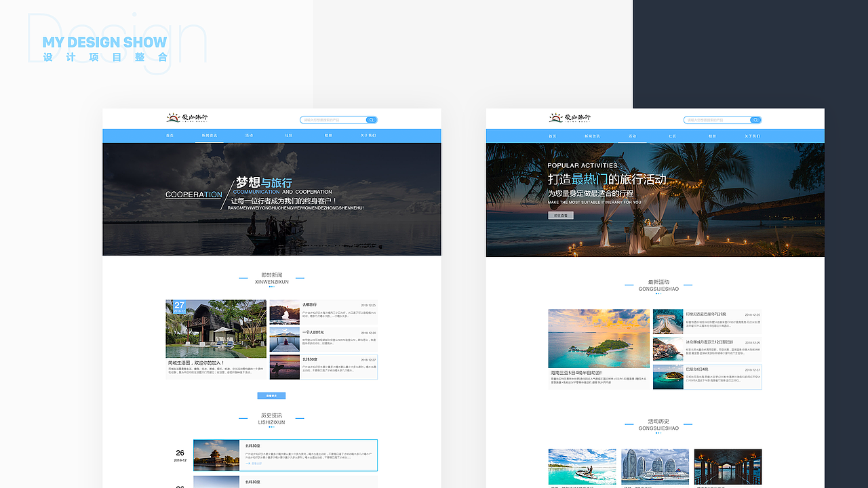The height and width of the screenshot is (488, 868).
Task: Open the small island activity thumbnail in the highlighted row
Action: click(668, 377)
